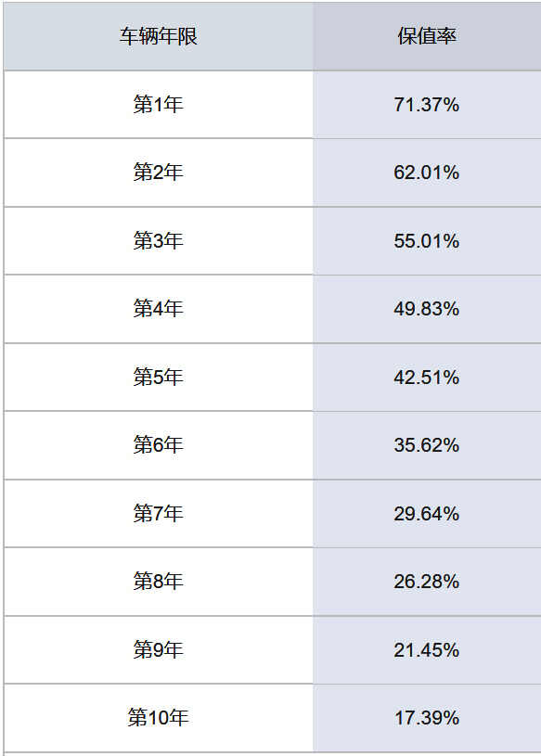Click the 保值率 column header

(x=427, y=36)
